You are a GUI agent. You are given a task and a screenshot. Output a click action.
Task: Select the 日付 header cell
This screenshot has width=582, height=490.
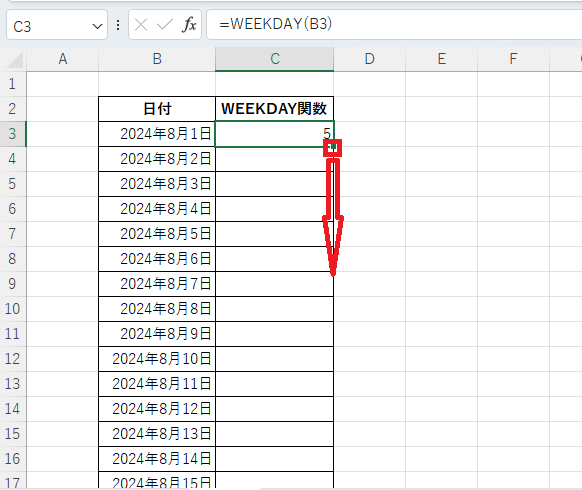[157, 109]
